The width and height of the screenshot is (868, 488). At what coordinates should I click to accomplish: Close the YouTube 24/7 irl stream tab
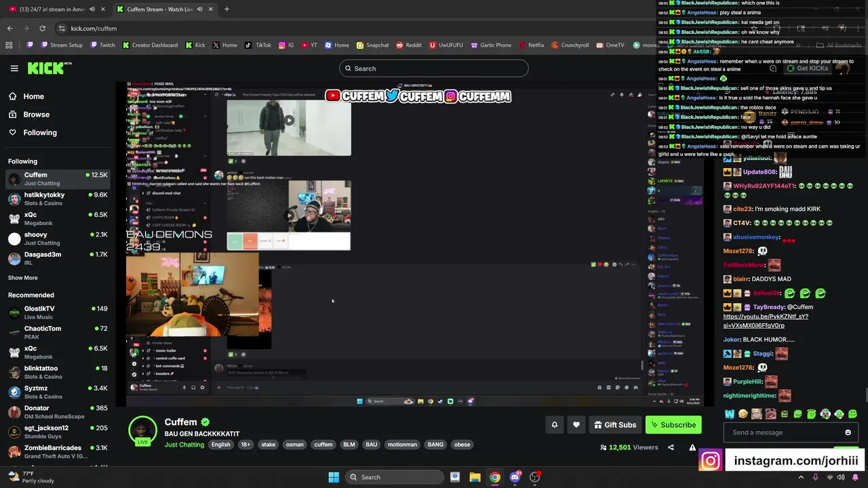(x=103, y=9)
